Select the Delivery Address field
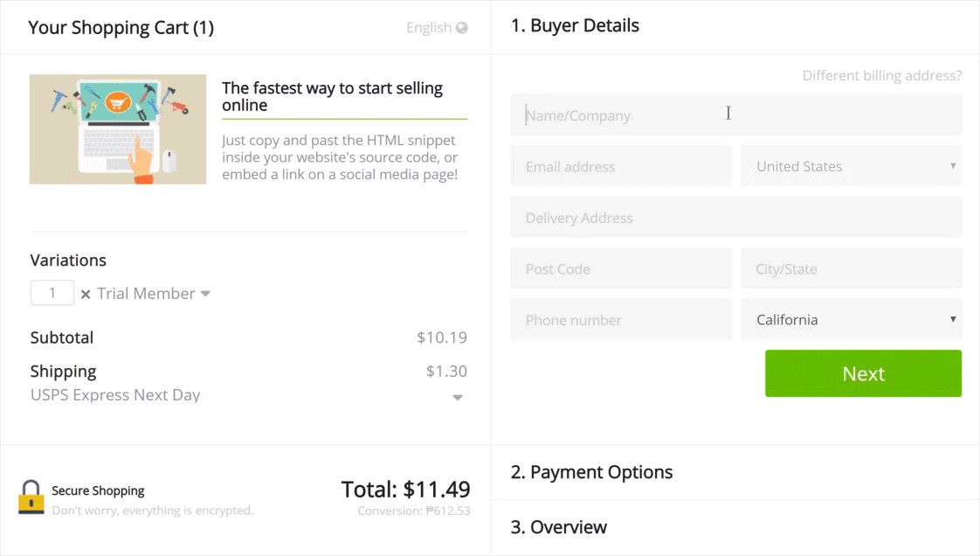 pos(735,218)
